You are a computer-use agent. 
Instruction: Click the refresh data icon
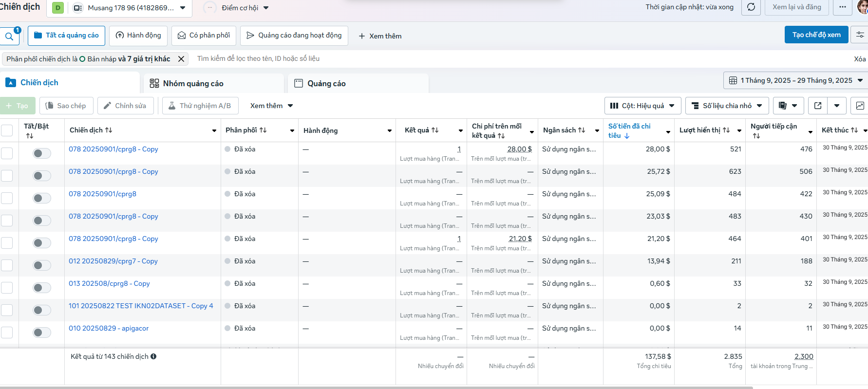point(751,7)
